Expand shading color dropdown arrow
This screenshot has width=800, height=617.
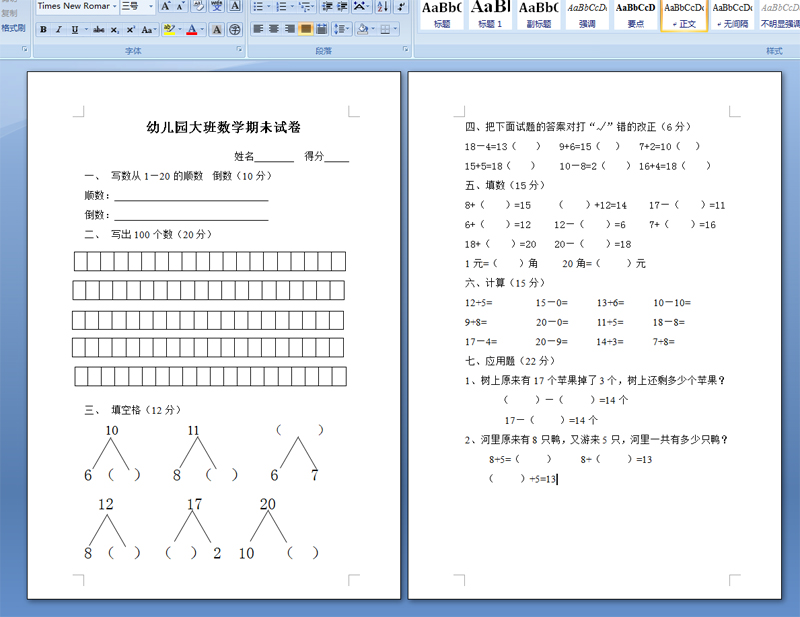(x=373, y=30)
